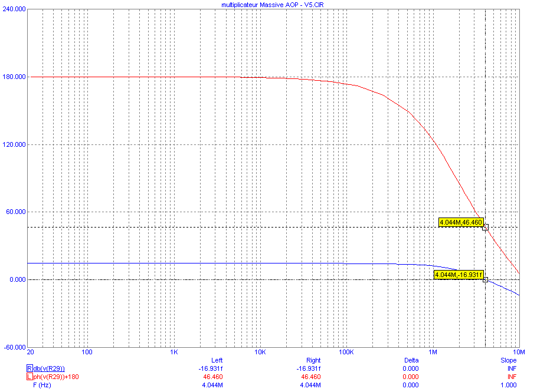The height and width of the screenshot is (392, 537).
Task: Click the plot title multiplicateur Massive AOP - V5.CIR
Action: pyautogui.click(x=272, y=5)
